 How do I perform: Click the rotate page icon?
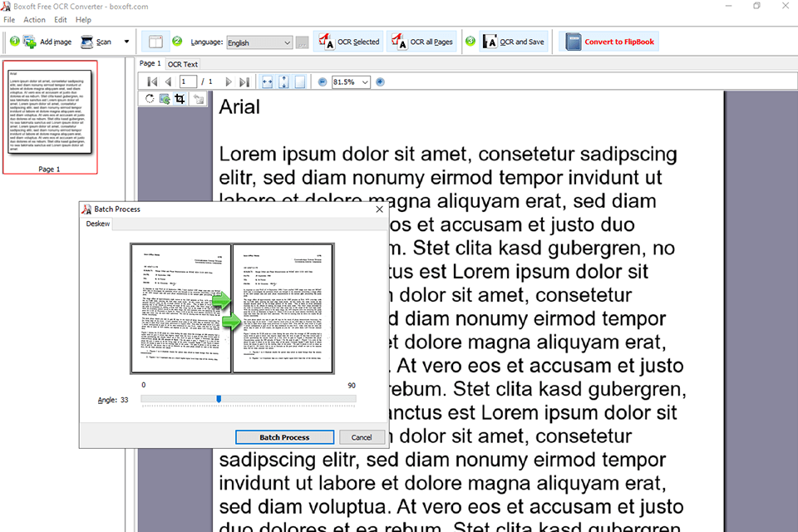coord(150,98)
